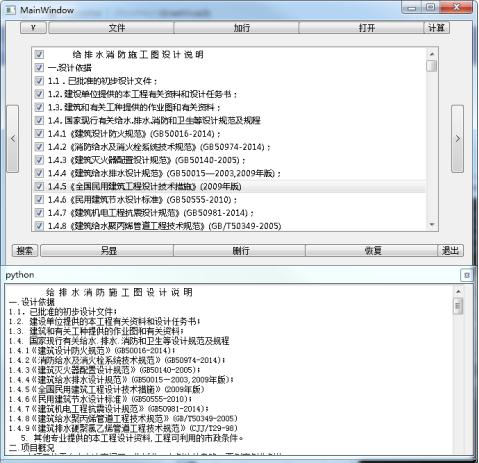Toggle checkbox for row 1.4.4 建筑给水排水设计规范

tap(39, 173)
